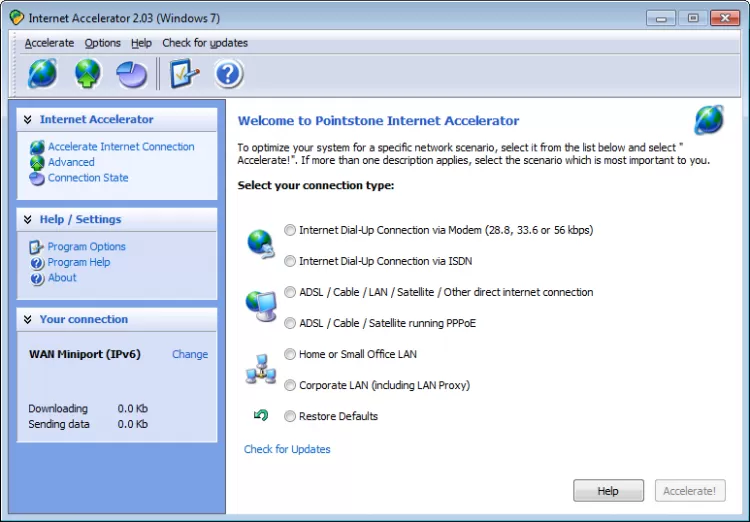
Task: Select Home or Small Office LAN
Action: pos(290,354)
